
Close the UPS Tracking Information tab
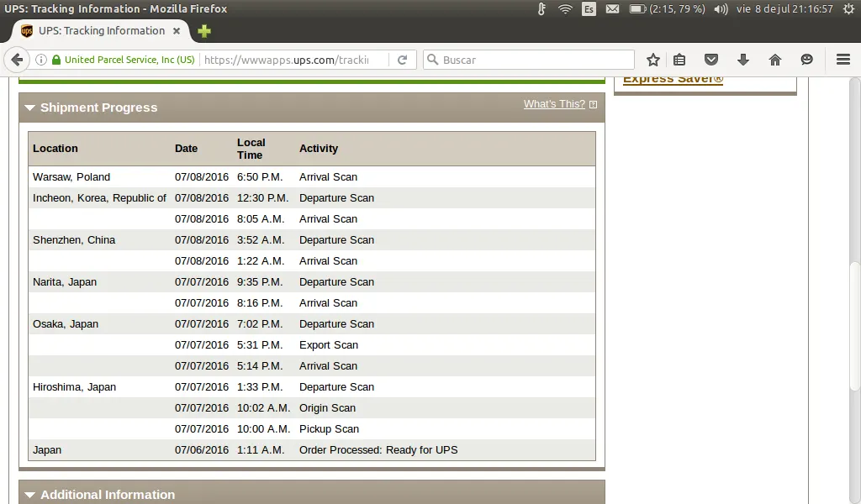pyautogui.click(x=177, y=31)
